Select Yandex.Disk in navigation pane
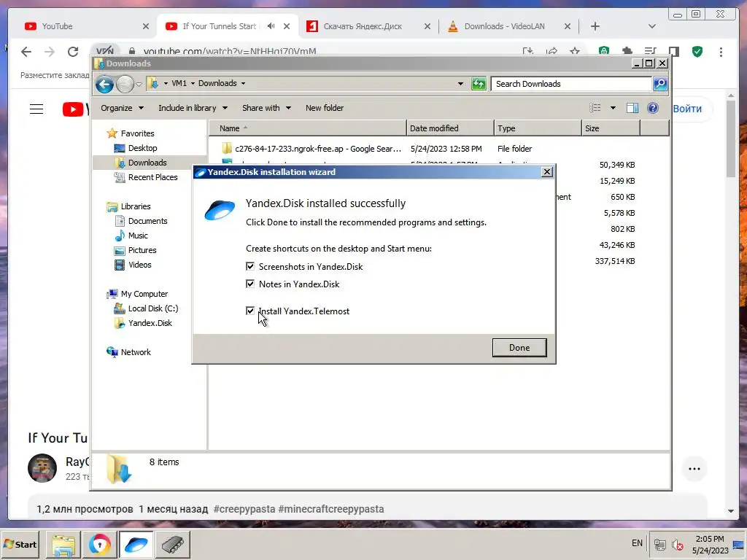This screenshot has height=560, width=747. 150,323
